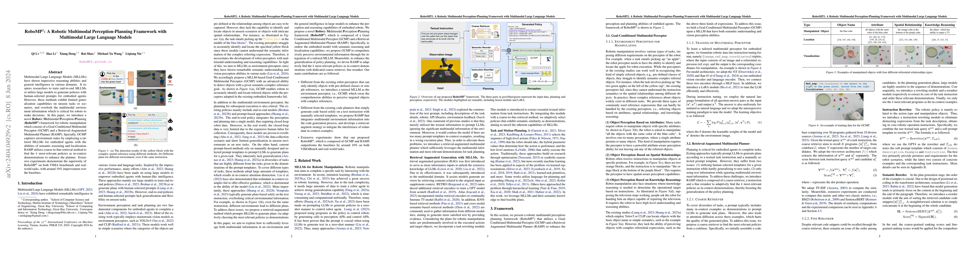Viewport: 980px width, 254px height.
Task: Click '3.2. Retrieval-Augmented Multimodal Planner' heading
Action: point(719,144)
